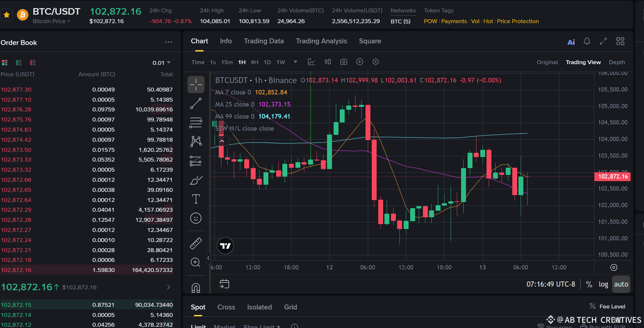The height and width of the screenshot is (328, 644).
Task: Select the 1W time interval
Action: (x=281, y=62)
